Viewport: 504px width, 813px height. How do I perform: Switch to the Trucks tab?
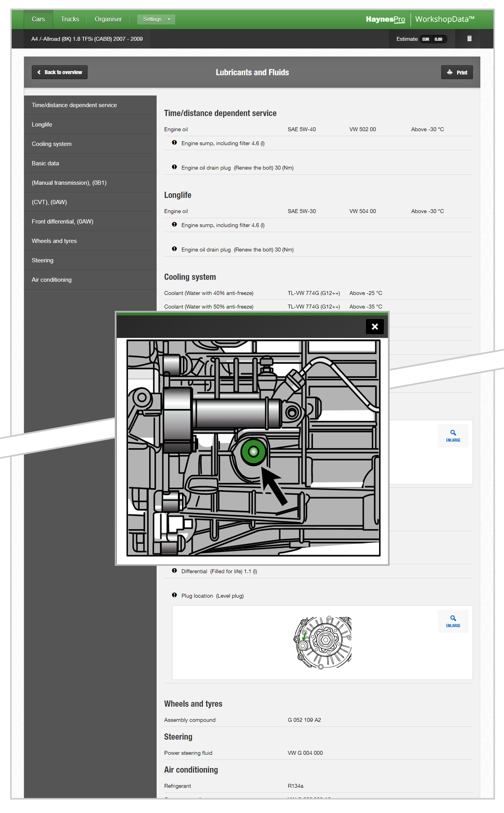[70, 19]
